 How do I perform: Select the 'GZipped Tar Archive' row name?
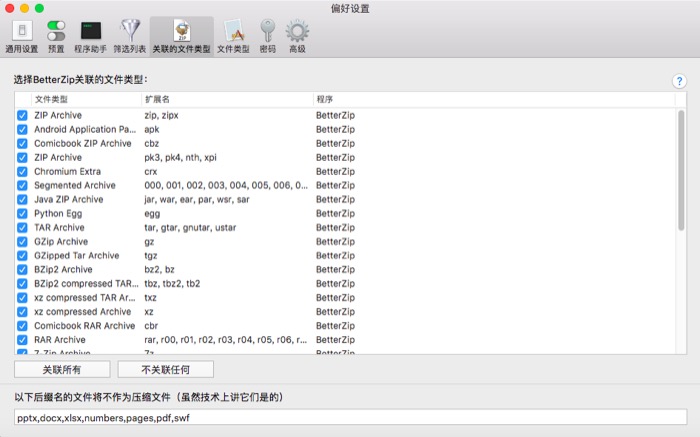click(77, 256)
